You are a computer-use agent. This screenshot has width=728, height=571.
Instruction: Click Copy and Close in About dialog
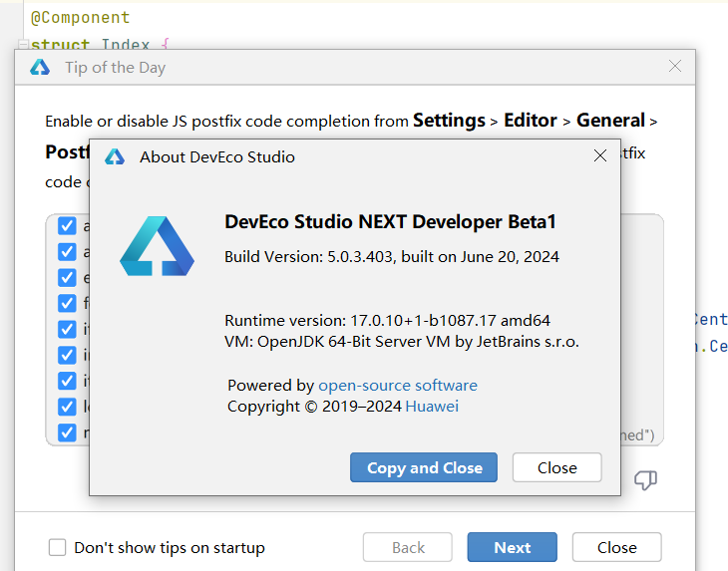click(424, 467)
